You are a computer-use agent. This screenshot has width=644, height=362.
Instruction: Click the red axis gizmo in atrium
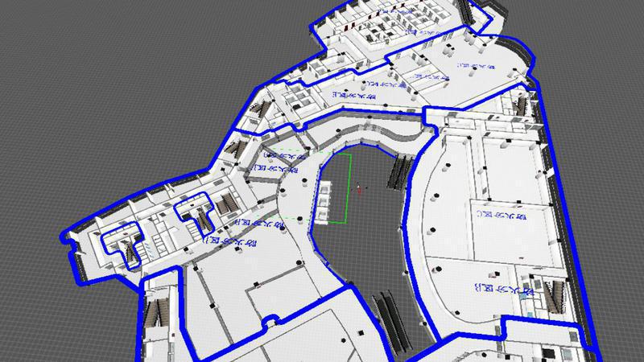coord(359,190)
